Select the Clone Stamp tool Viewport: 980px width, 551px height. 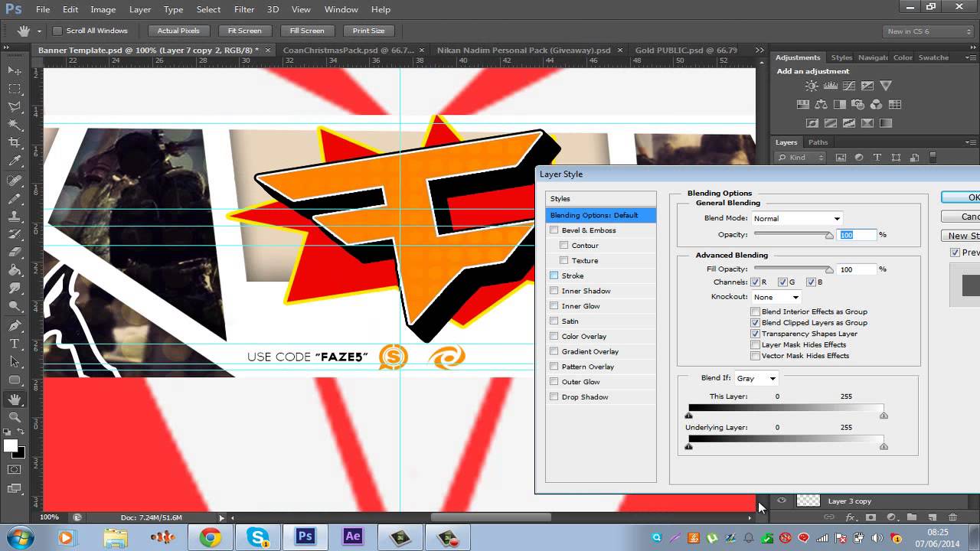coord(15,216)
